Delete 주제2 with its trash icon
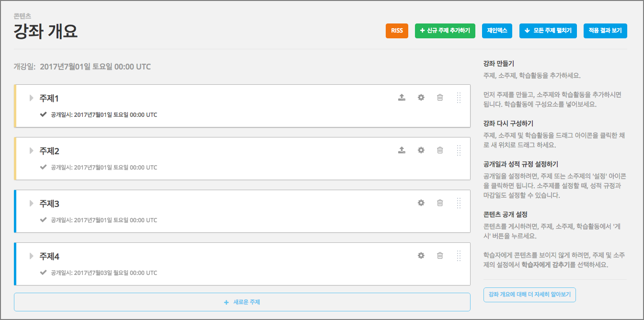644x320 pixels. point(440,150)
